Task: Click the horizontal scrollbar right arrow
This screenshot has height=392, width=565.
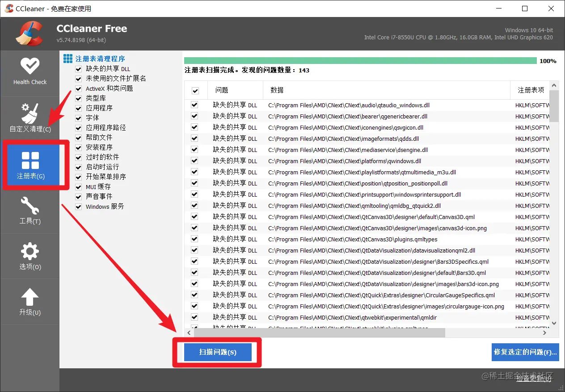Action: [545, 333]
